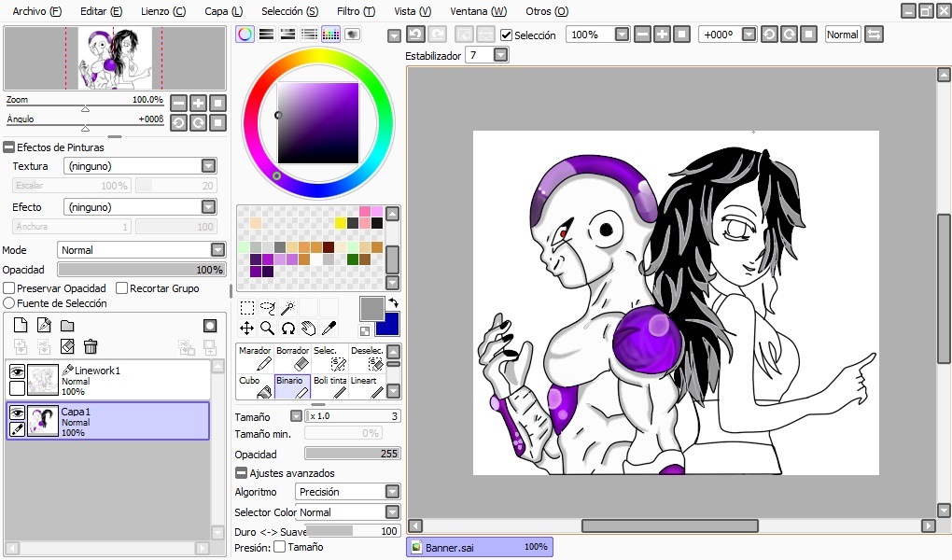
Task: Add a layer mask icon
Action: (210, 326)
